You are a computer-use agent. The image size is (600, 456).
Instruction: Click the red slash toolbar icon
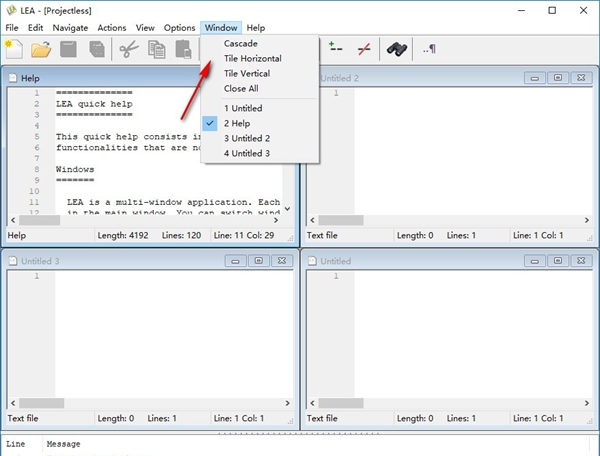click(x=364, y=49)
